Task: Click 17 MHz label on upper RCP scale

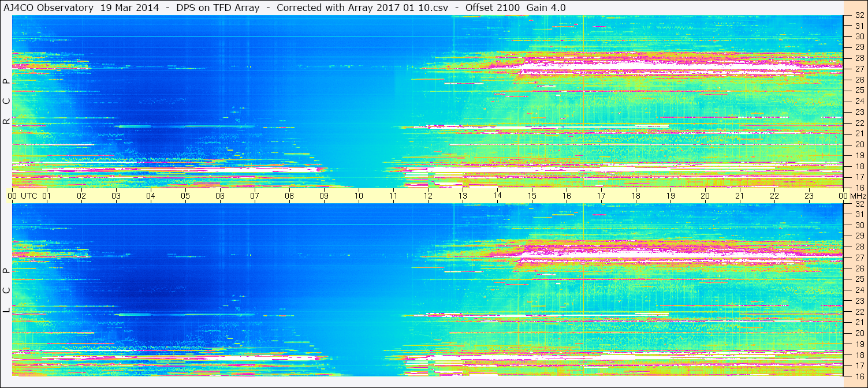Action: click(859, 177)
